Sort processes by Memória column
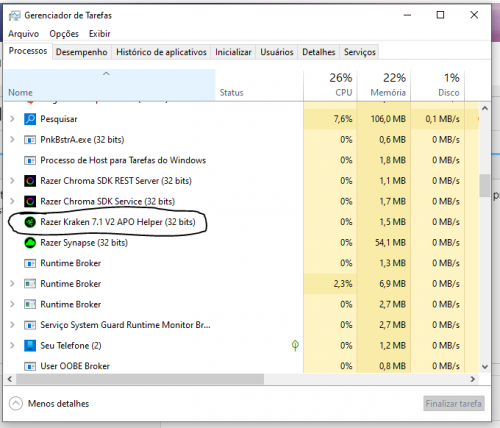This screenshot has width=500, height=428. 384,85
